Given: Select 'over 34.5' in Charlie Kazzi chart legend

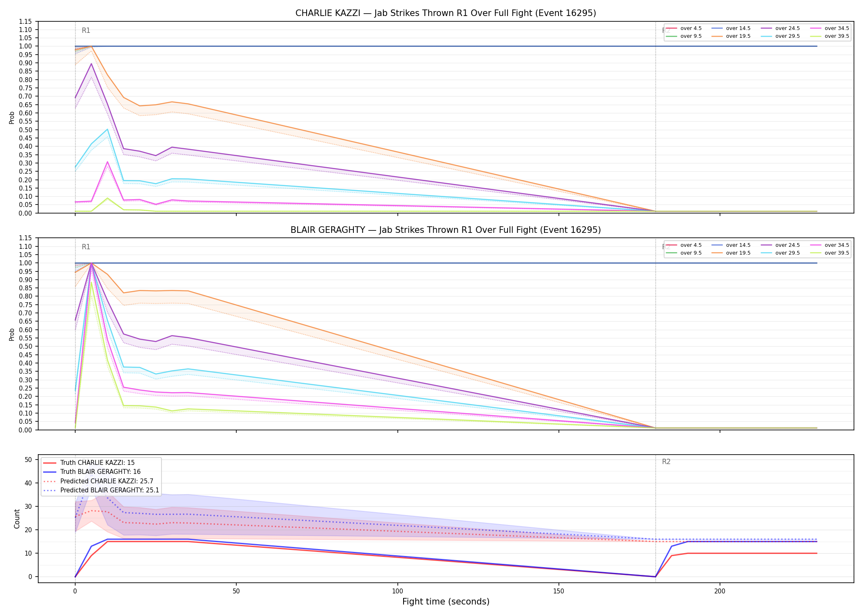Looking at the screenshot, I should (830, 28).
